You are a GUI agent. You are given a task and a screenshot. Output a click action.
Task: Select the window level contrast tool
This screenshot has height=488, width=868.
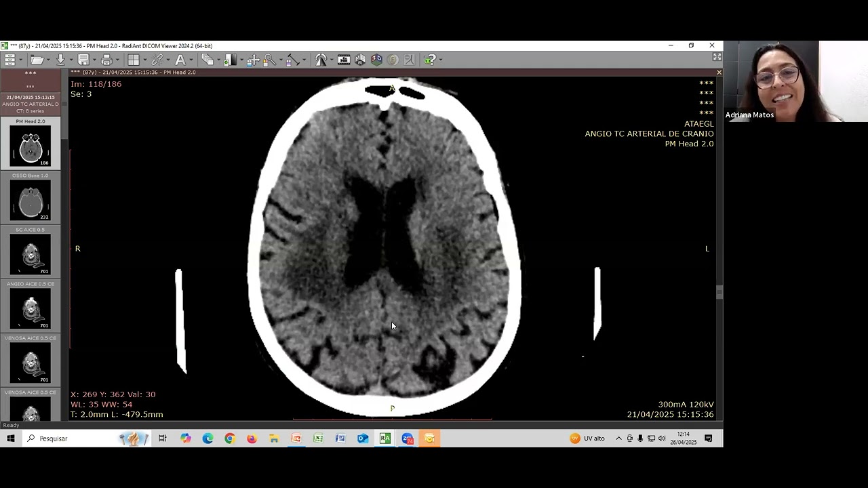(230, 60)
